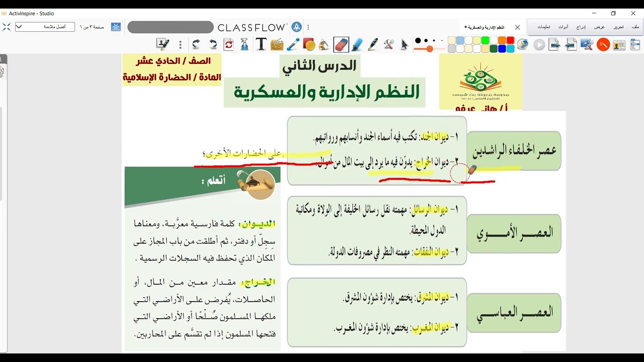The height and width of the screenshot is (362, 644).
Task: Select the arrow Select cursor tool
Action: tap(405, 45)
